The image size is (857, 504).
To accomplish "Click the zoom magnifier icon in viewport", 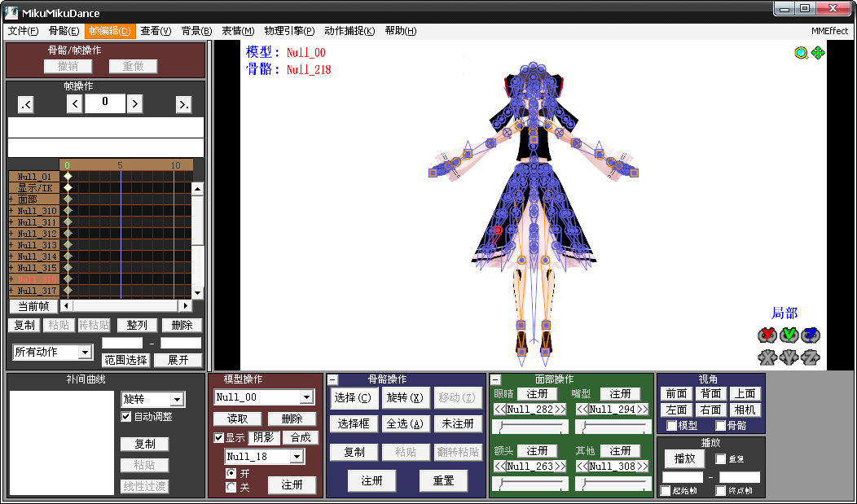I will tap(802, 53).
